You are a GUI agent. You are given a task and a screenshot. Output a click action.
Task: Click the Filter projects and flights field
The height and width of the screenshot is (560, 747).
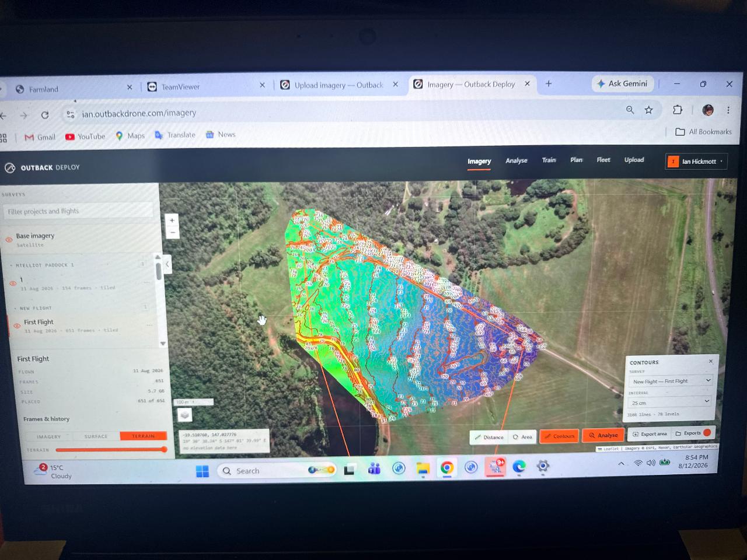point(78,211)
